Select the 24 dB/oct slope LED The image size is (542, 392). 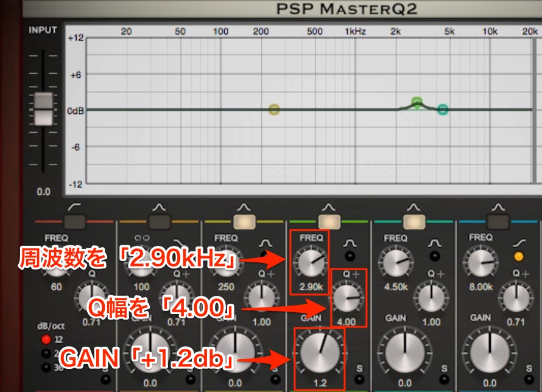click(46, 354)
